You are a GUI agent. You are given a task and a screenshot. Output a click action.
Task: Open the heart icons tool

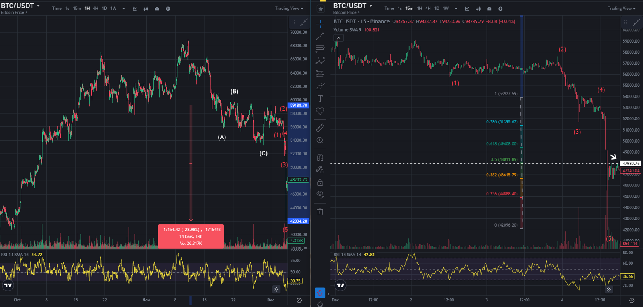320,111
